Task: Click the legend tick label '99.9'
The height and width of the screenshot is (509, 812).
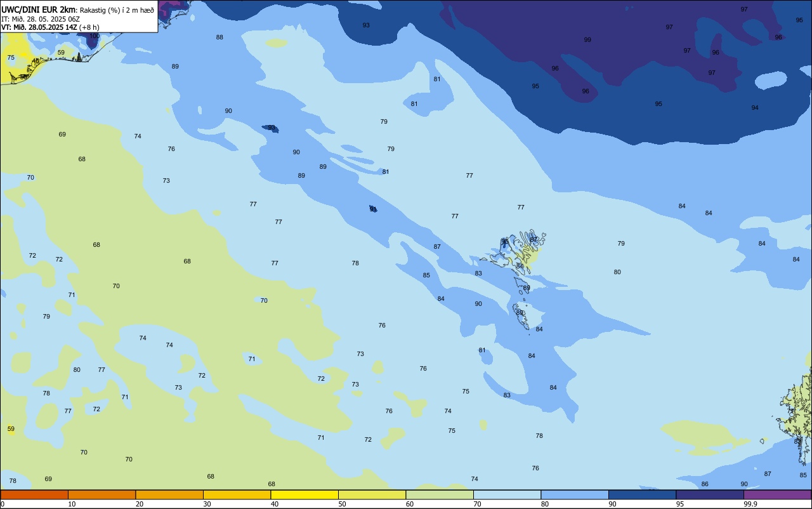Action: 750,504
